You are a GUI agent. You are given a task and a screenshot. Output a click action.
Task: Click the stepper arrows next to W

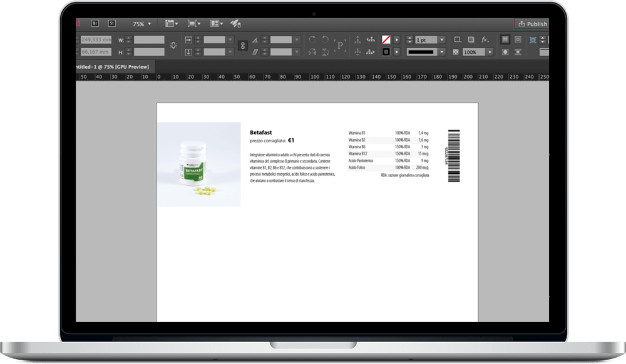[128, 39]
